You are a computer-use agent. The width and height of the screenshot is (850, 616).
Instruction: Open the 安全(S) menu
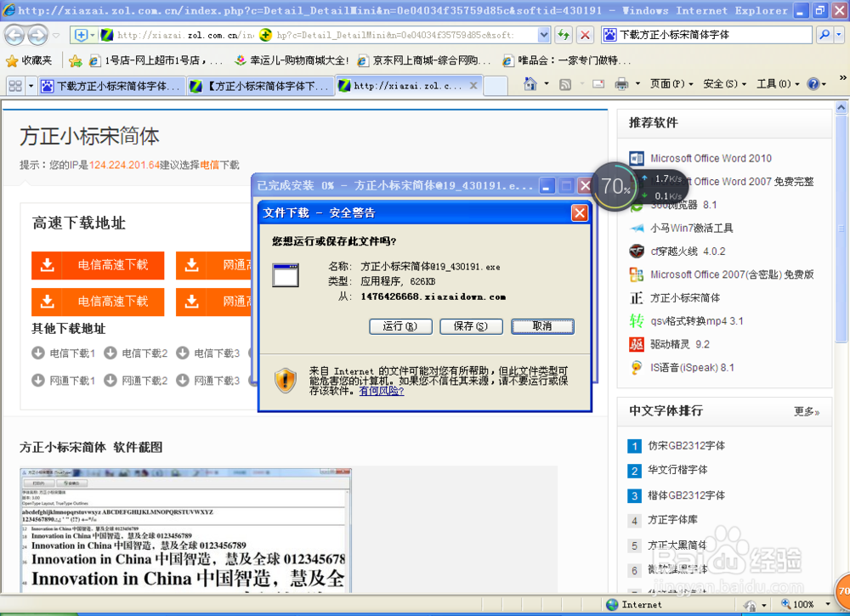pyautogui.click(x=724, y=84)
